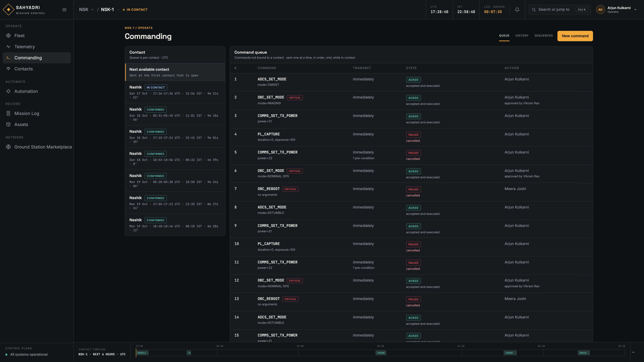Go to Contacts page
Screen dimensions: 644x362
click(37, 69)
